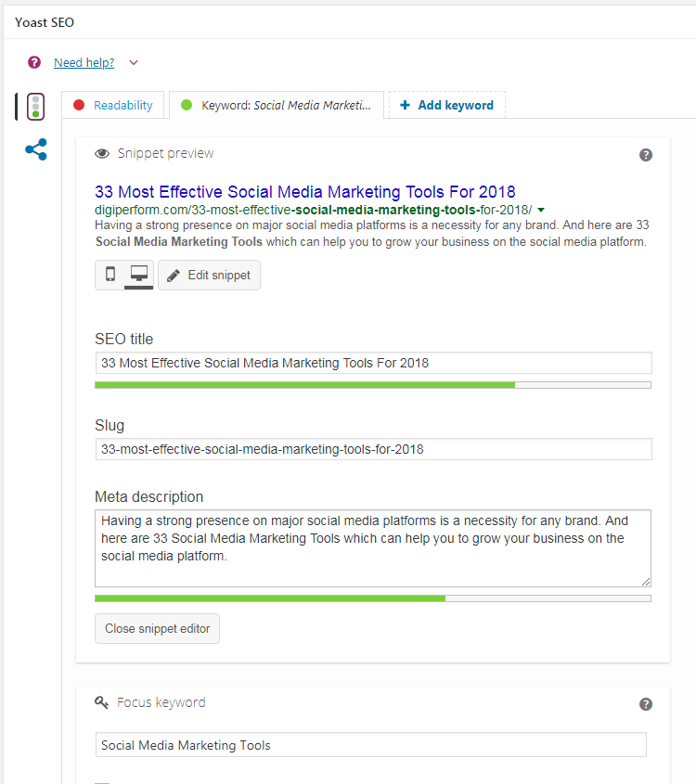The width and height of the screenshot is (696, 784).
Task: Click the snippet description preview text
Action: pos(371,234)
